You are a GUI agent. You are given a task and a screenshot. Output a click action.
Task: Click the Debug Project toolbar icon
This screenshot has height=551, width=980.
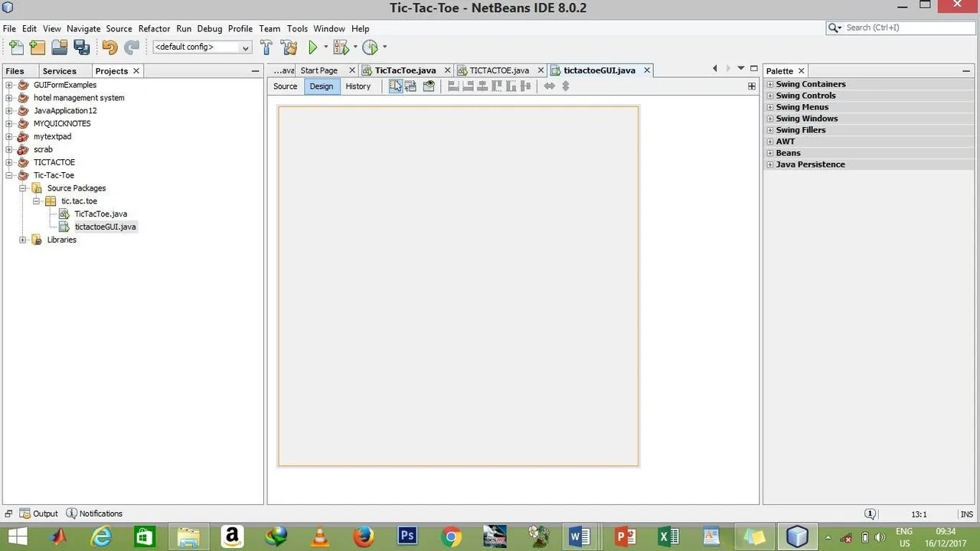pyautogui.click(x=341, y=47)
